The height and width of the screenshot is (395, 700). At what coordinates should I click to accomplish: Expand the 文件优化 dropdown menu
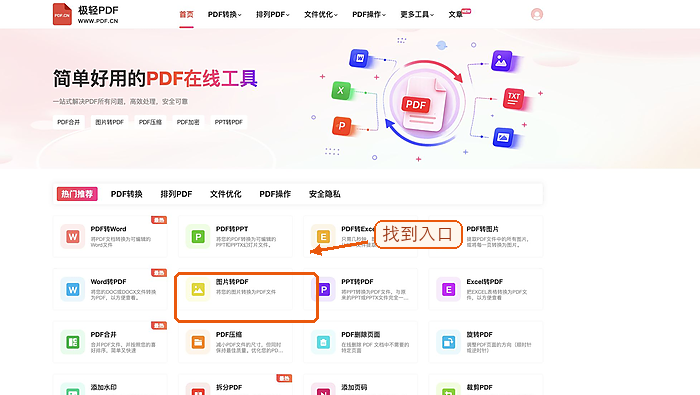coord(321,14)
